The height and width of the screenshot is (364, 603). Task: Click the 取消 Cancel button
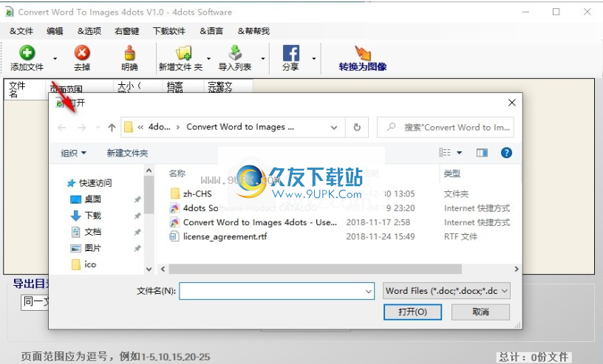coord(481,312)
